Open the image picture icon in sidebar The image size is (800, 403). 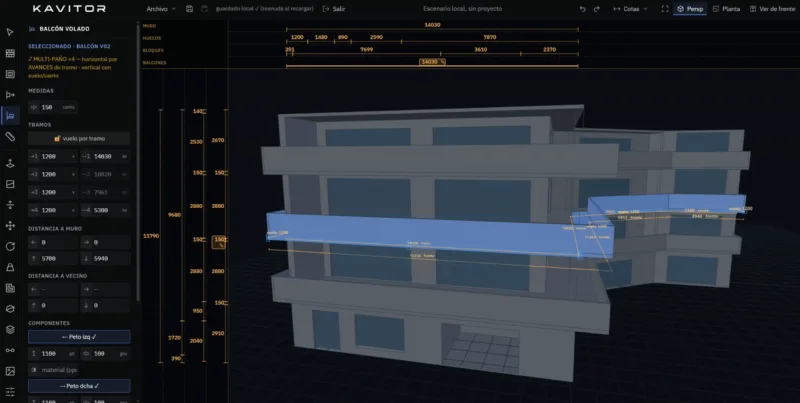[x=10, y=371]
